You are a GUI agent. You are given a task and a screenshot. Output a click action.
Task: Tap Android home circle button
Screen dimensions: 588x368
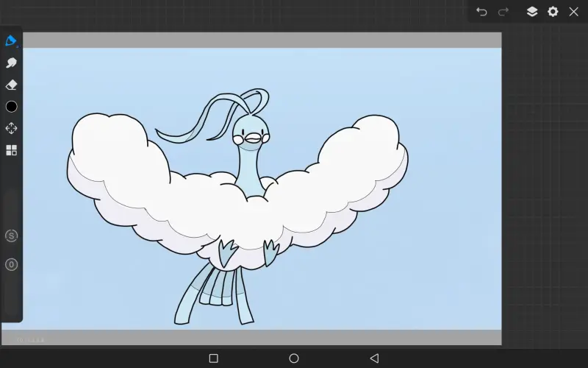[x=294, y=358]
